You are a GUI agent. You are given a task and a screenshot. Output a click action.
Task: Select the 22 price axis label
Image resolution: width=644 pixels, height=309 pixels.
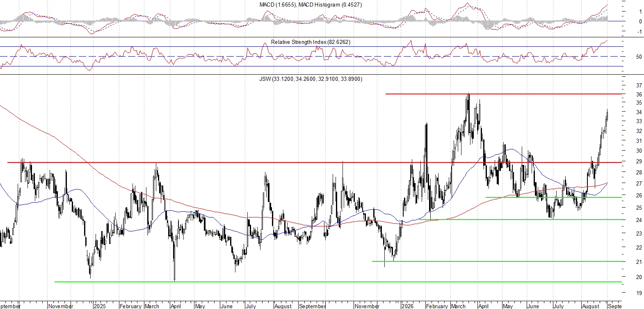(639, 247)
